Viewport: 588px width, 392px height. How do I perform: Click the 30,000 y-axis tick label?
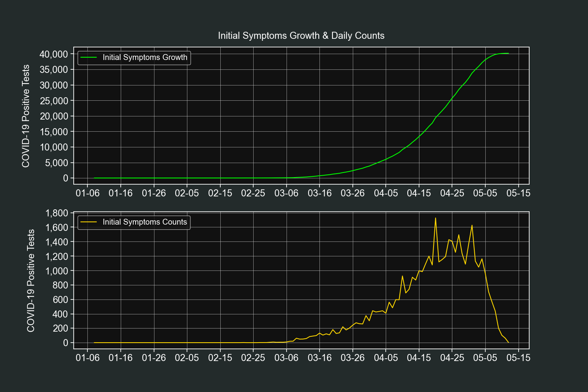(x=54, y=85)
